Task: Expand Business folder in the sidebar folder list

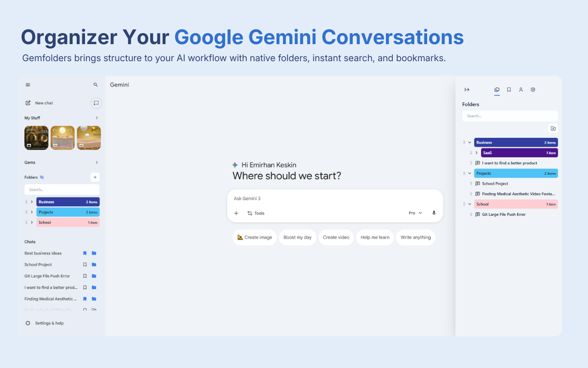Action: point(32,202)
